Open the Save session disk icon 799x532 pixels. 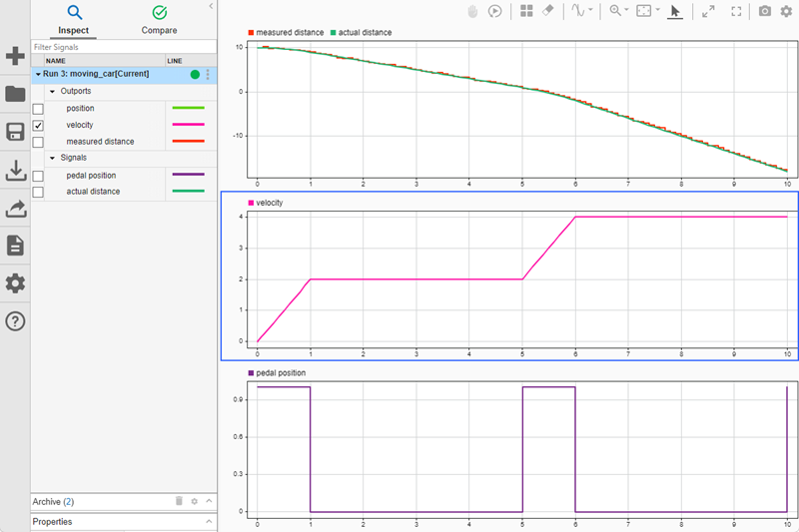point(15,133)
